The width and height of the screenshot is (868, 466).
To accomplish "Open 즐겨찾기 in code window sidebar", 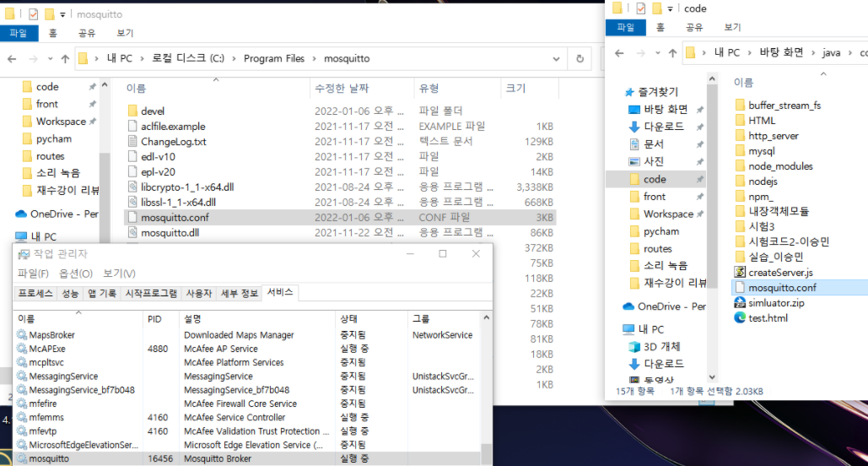I will click(658, 92).
